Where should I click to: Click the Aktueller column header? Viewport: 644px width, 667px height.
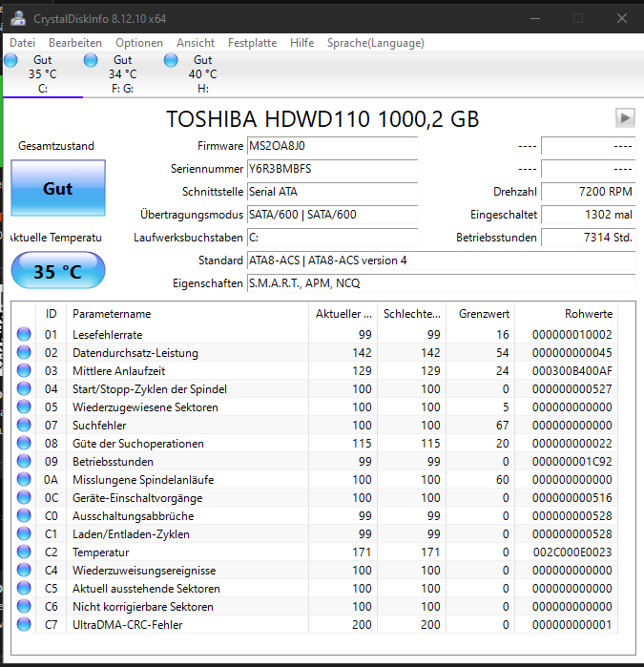point(343,314)
